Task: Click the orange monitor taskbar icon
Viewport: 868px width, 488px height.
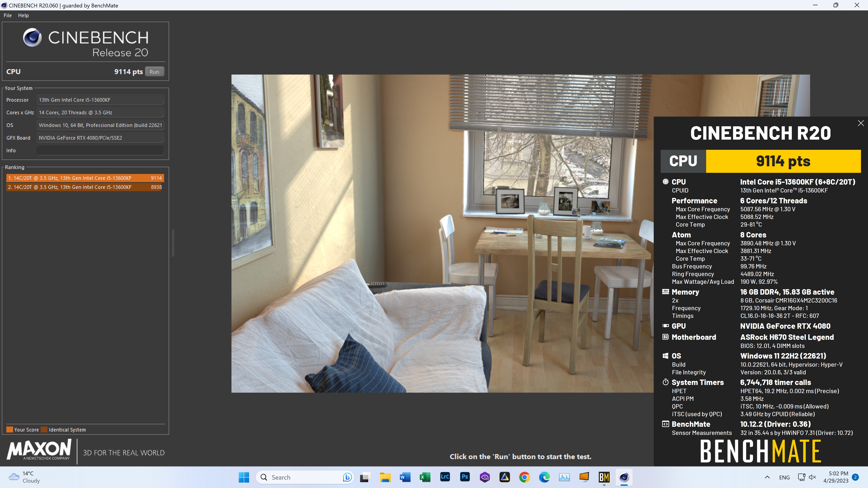Action: tap(584, 477)
